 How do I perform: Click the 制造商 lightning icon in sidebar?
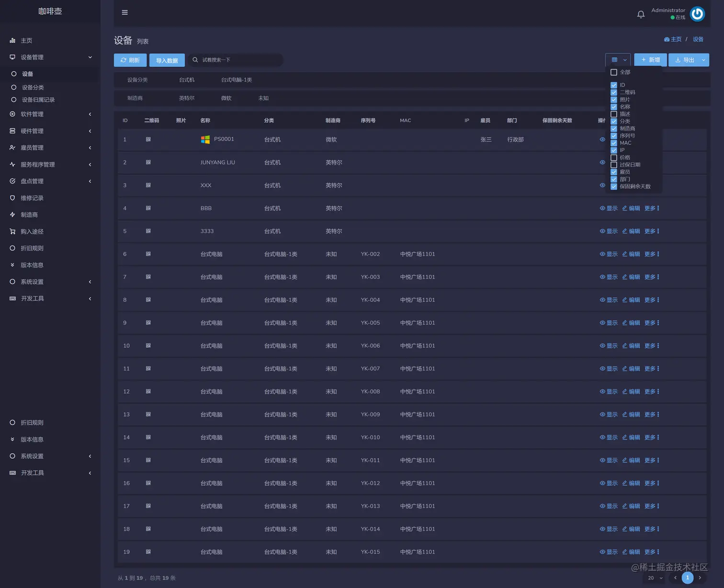[12, 215]
